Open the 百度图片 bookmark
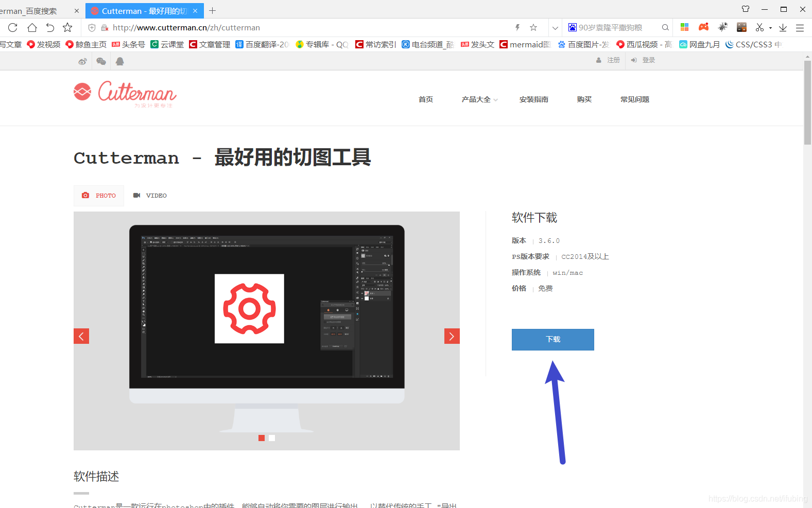812x508 pixels. [583, 45]
